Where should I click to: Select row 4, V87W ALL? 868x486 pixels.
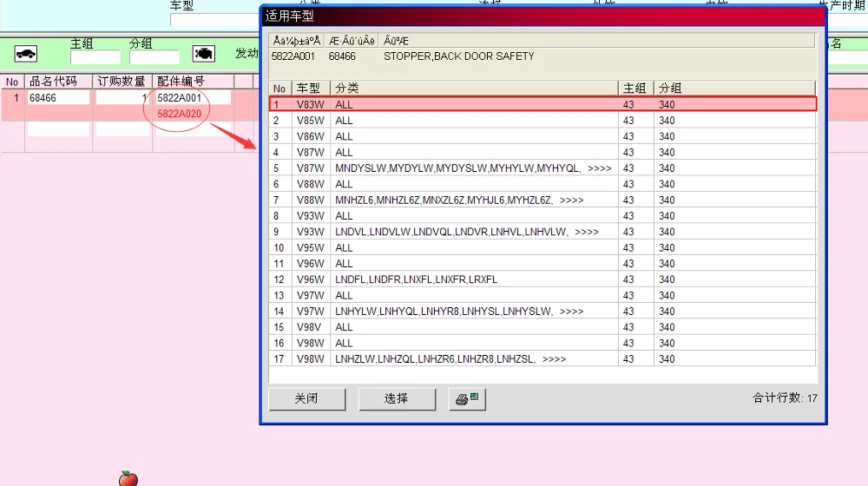pyautogui.click(x=542, y=152)
